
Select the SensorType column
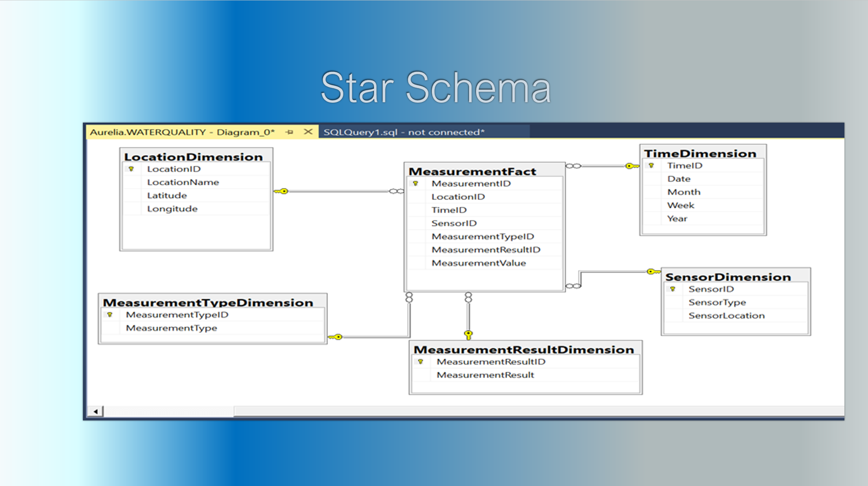[x=736, y=302]
